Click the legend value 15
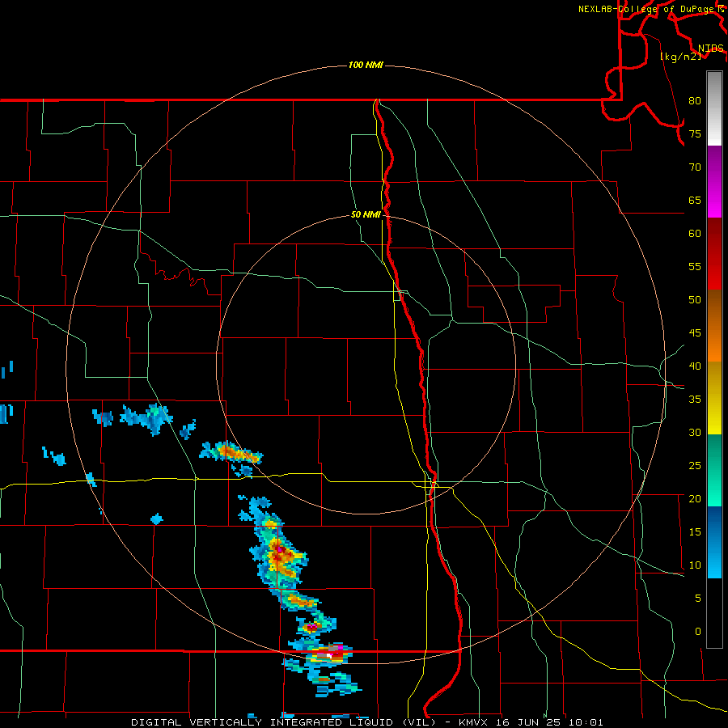The image size is (728, 728). pos(695,531)
